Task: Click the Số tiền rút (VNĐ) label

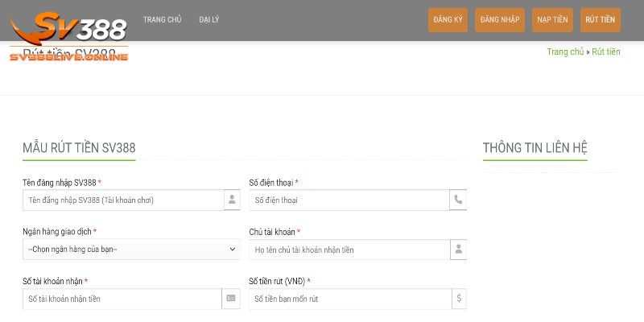Action: click(x=277, y=281)
